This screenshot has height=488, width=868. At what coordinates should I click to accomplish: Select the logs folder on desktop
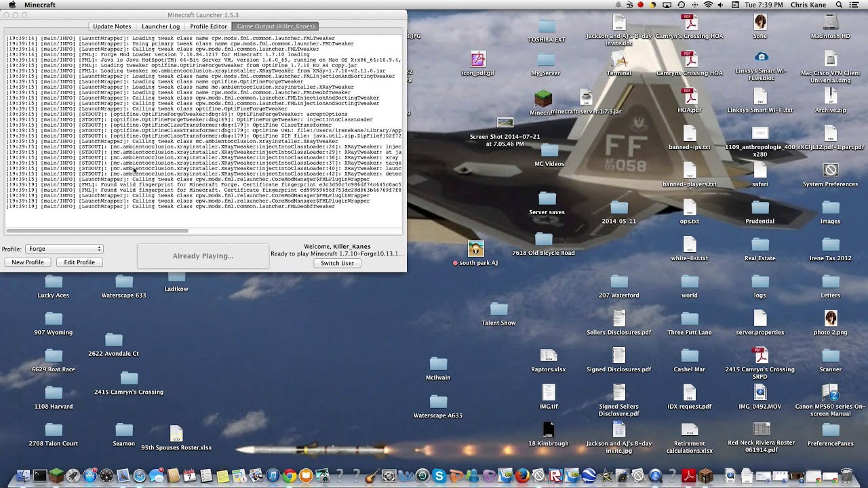[759, 287]
